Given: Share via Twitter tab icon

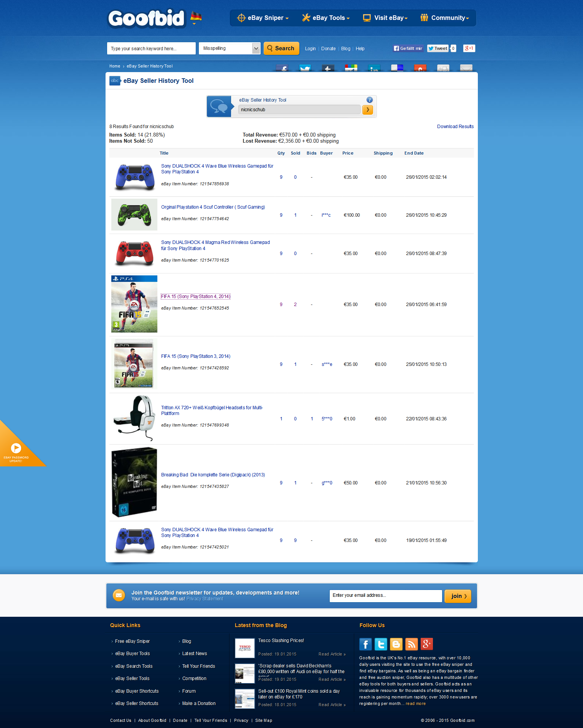Looking at the screenshot, I should click(x=305, y=68).
